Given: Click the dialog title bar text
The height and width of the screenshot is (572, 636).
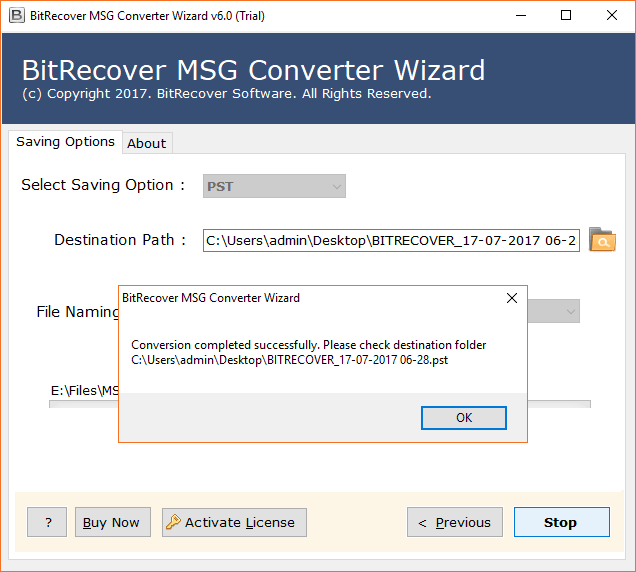Looking at the screenshot, I should pyautogui.click(x=210, y=298).
